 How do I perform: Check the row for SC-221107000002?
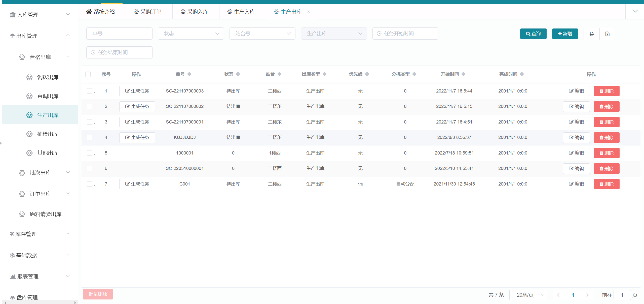coord(89,106)
